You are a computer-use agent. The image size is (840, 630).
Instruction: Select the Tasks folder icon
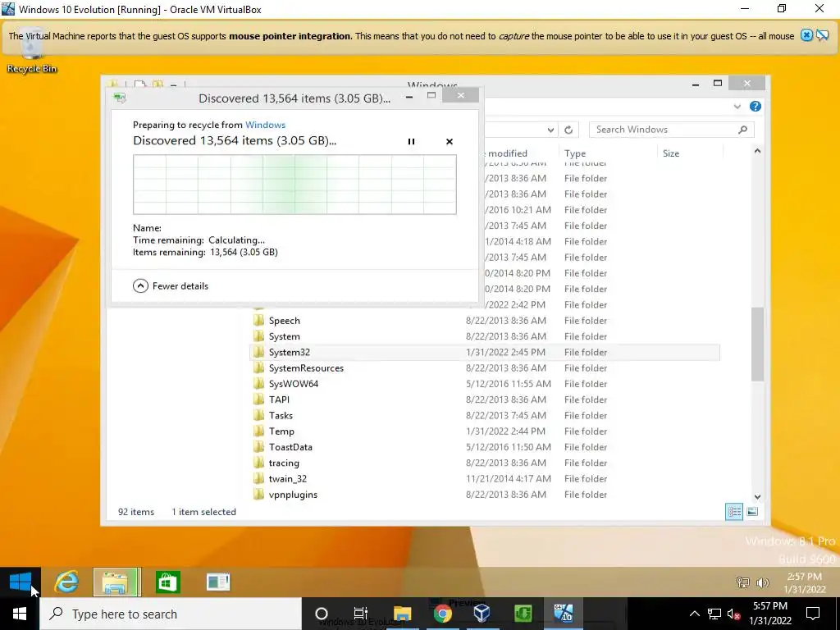(258, 415)
